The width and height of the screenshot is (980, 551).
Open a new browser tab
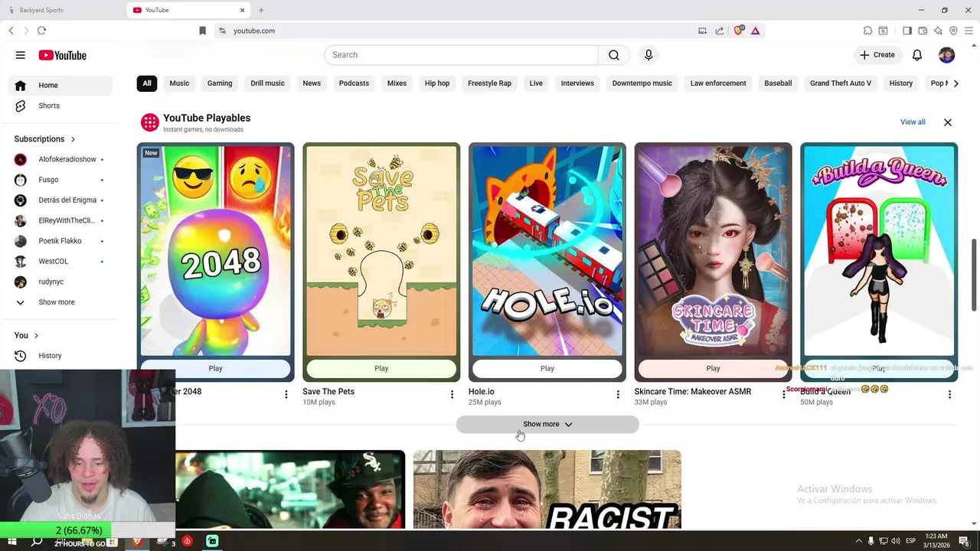(x=261, y=10)
